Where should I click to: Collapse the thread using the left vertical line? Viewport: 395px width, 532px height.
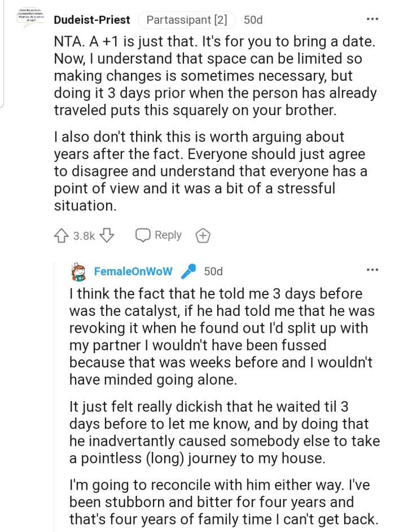[3, 56]
